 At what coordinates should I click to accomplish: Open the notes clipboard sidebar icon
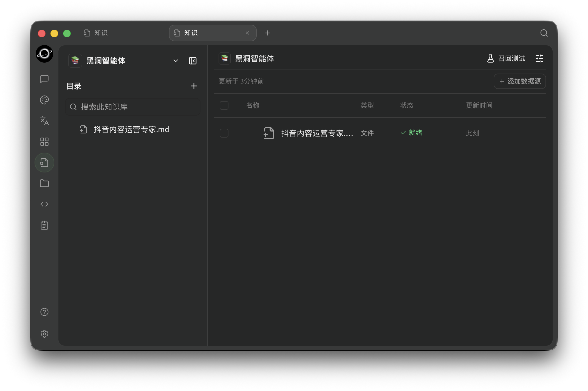pyautogui.click(x=44, y=225)
